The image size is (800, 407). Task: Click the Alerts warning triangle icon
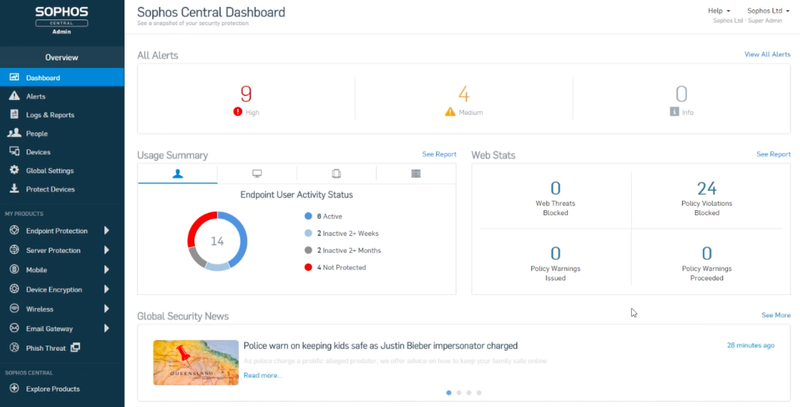[x=14, y=96]
